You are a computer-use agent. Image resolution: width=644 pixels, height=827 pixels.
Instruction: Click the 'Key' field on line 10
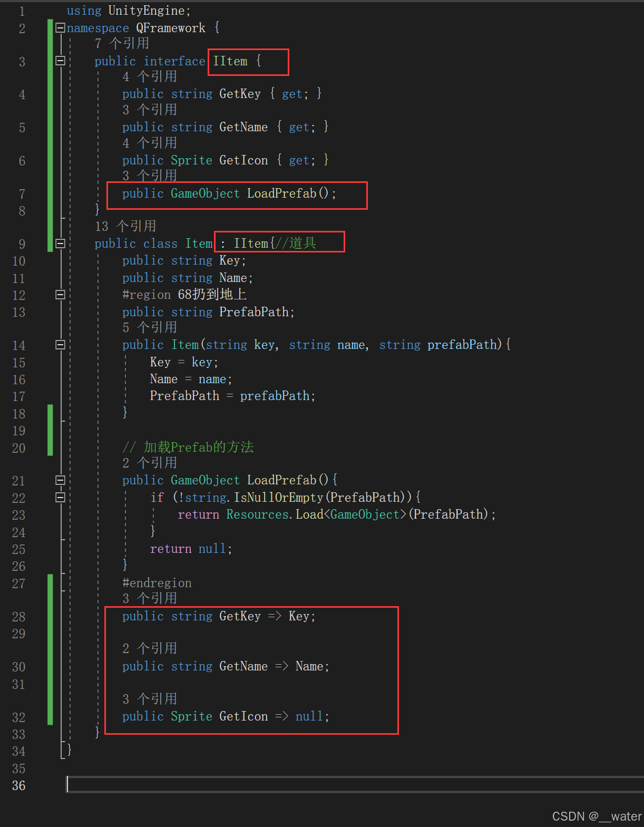pyautogui.click(x=230, y=260)
